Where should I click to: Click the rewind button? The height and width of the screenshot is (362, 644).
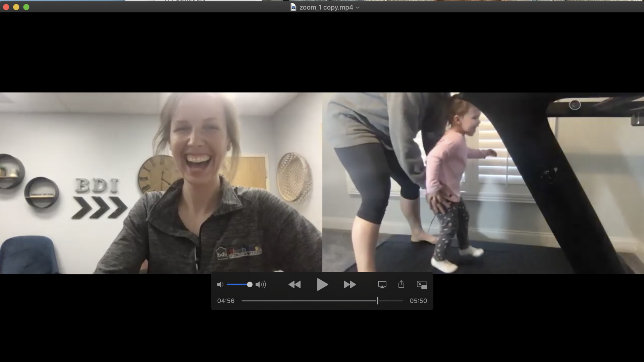[x=294, y=285]
